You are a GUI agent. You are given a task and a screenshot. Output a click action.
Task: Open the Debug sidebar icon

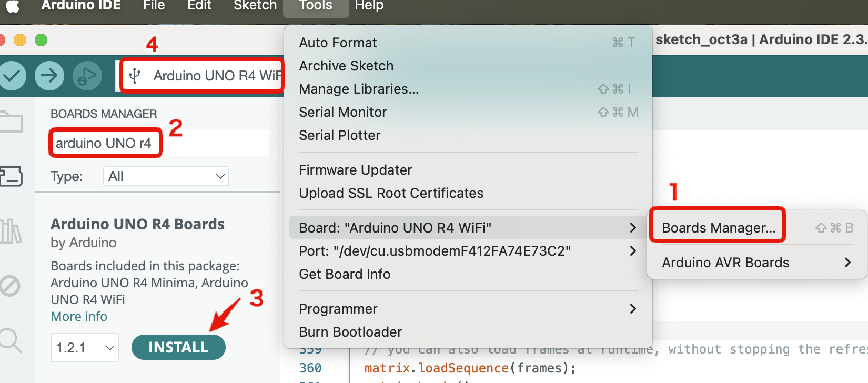point(9,286)
